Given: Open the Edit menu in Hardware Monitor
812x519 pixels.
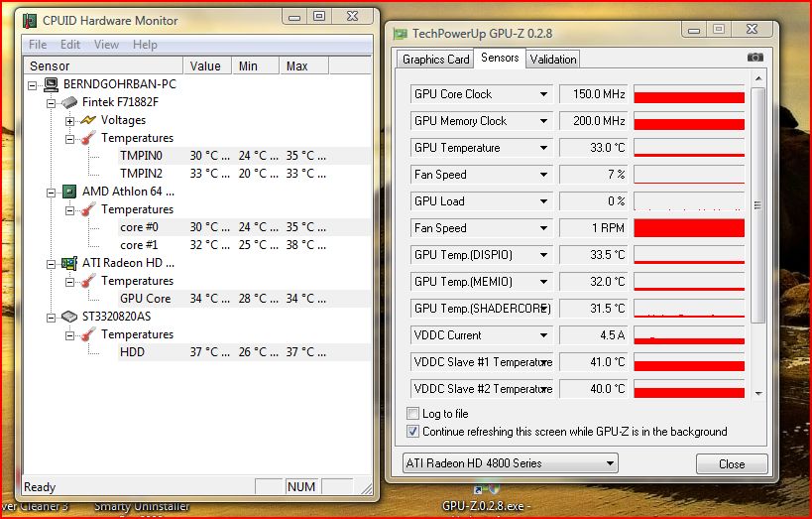Looking at the screenshot, I should pos(70,45).
